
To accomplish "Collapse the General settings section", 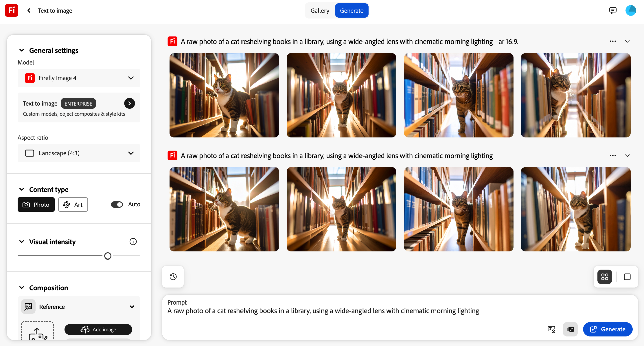I will tap(22, 50).
